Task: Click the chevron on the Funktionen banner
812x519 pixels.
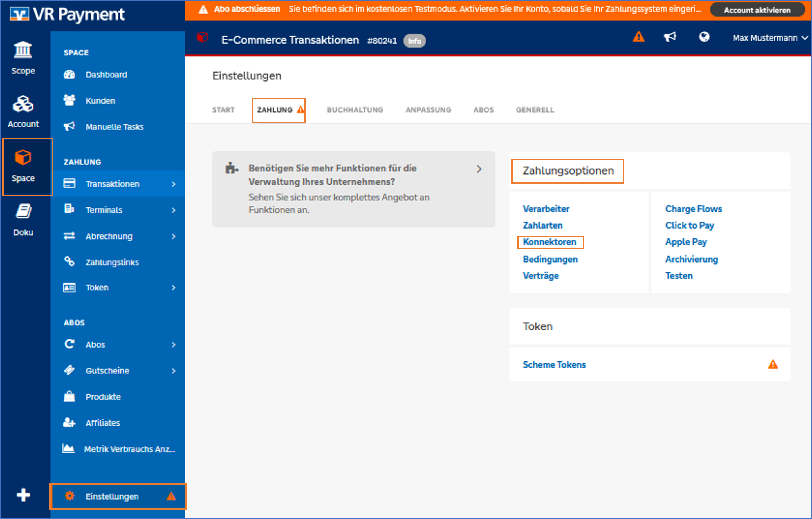Action: (x=479, y=169)
